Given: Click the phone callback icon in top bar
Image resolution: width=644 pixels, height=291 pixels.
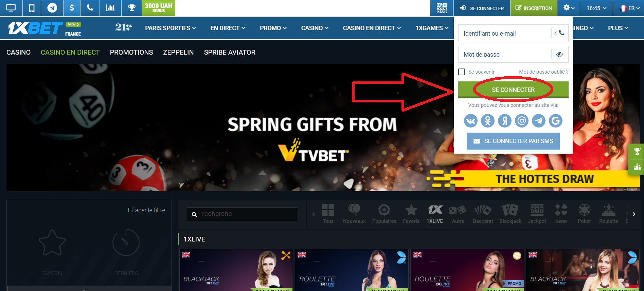Looking at the screenshot, I should 90,8.
